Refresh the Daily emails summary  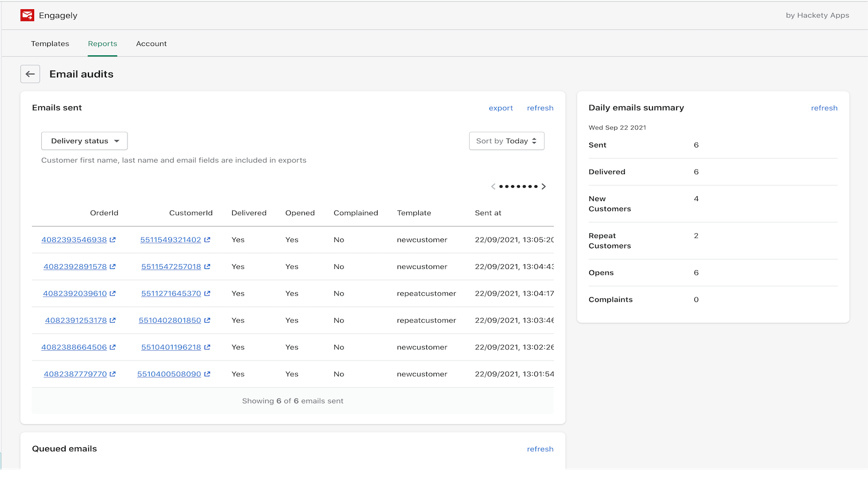point(824,108)
